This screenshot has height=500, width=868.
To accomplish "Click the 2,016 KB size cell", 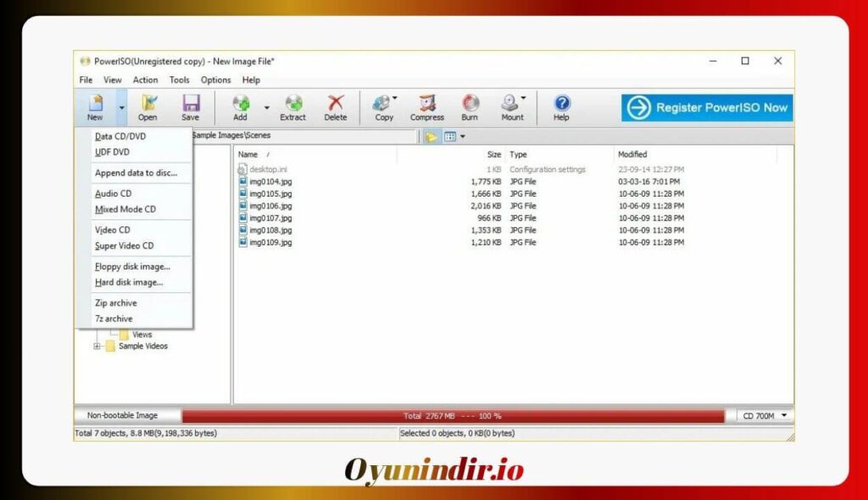I will point(486,206).
